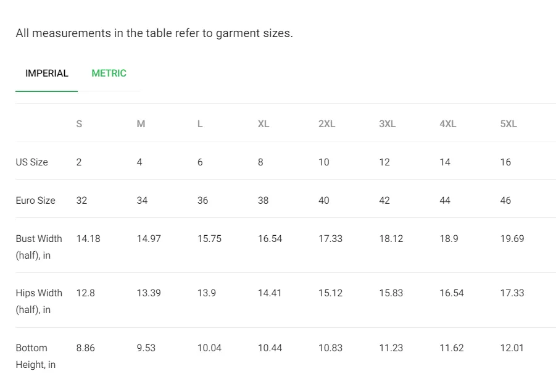This screenshot has height=392, width=556.
Task: Click the 5XL column header
Action: (x=508, y=124)
